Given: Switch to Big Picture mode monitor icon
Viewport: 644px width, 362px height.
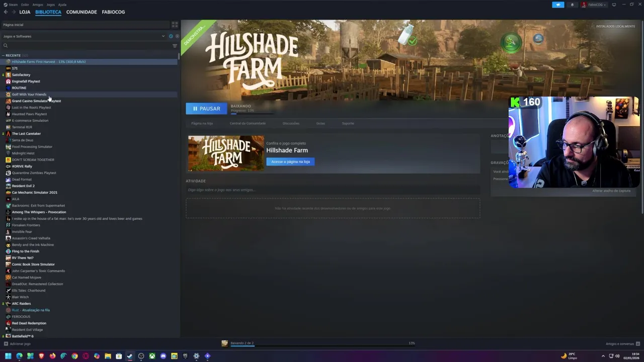Looking at the screenshot, I should (x=614, y=5).
